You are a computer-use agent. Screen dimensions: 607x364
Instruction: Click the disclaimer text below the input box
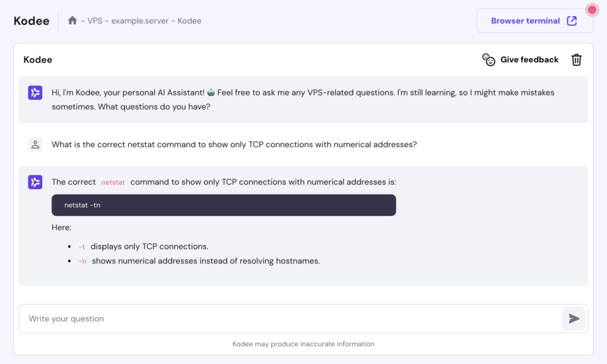[303, 344]
